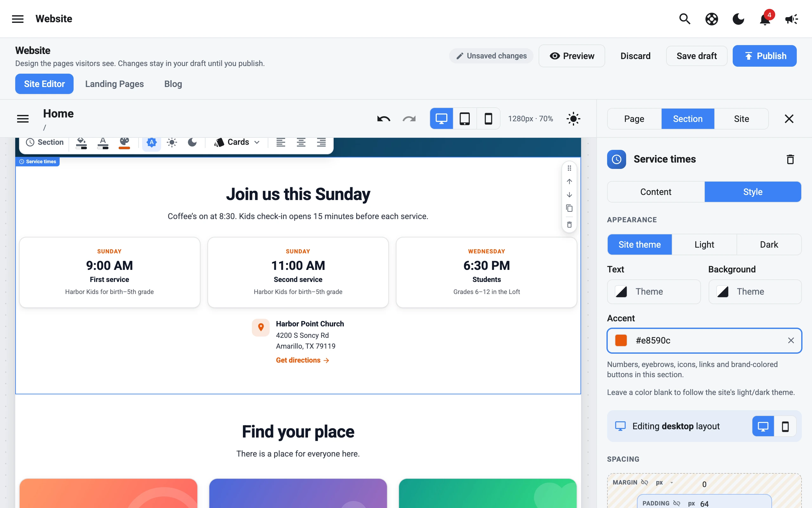This screenshot has width=812, height=508.
Task: Align section content right
Action: click(x=321, y=143)
